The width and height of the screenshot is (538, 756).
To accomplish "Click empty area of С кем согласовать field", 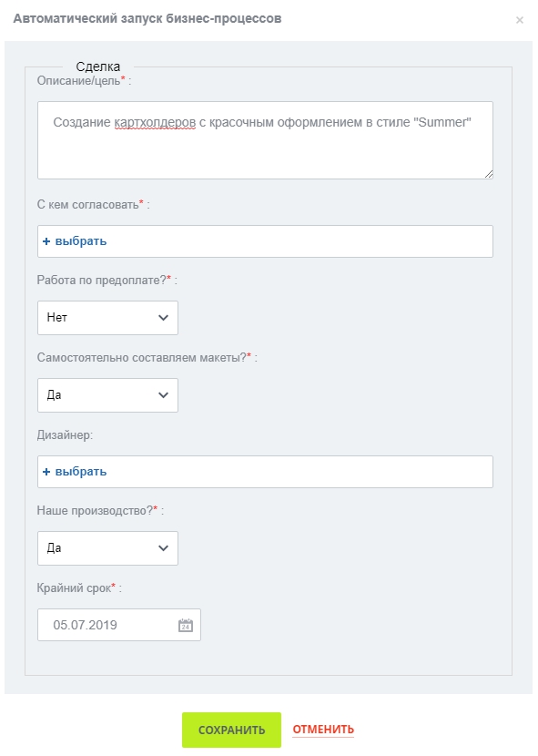I will pyautogui.click(x=299, y=241).
